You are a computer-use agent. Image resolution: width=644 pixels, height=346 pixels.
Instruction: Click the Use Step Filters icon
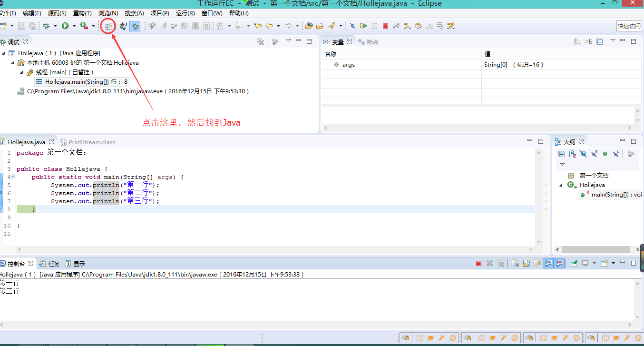[x=451, y=26]
